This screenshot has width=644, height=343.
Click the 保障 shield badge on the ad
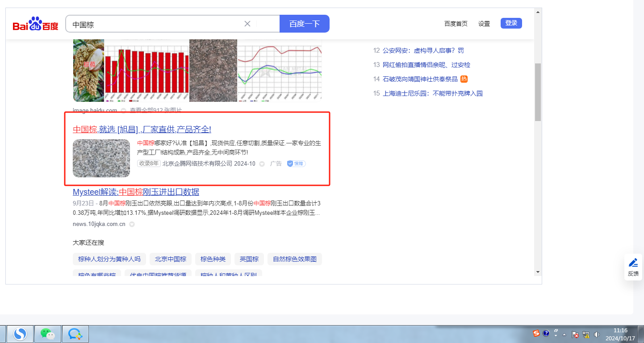click(x=297, y=163)
